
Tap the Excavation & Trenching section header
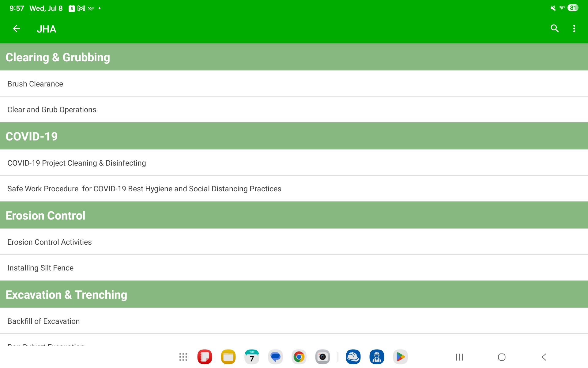coord(294,294)
